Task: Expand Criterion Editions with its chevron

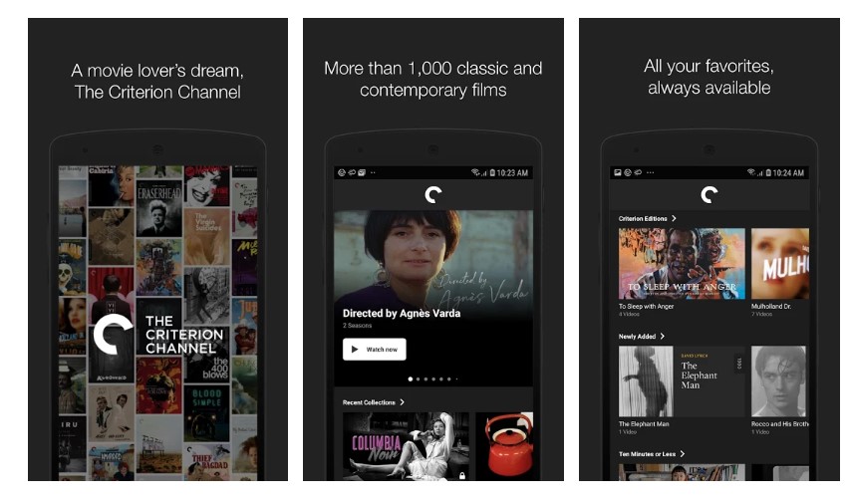Action: click(x=674, y=218)
